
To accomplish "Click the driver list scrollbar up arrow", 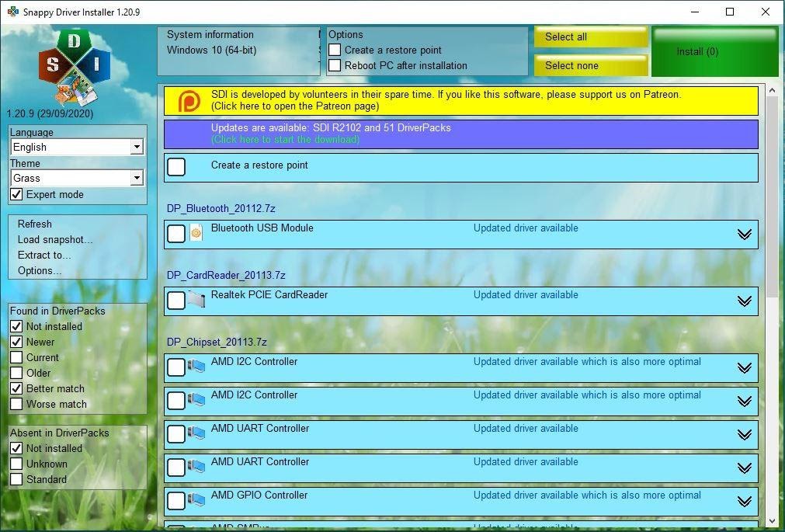I will click(x=772, y=91).
